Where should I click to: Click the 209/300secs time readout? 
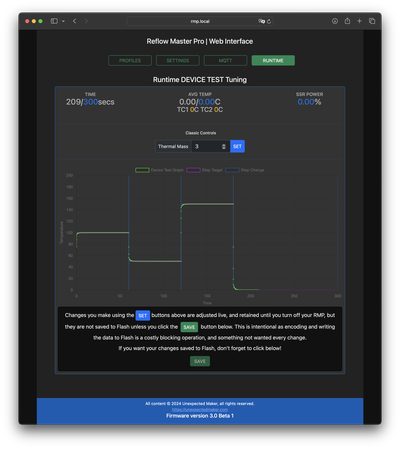90,102
